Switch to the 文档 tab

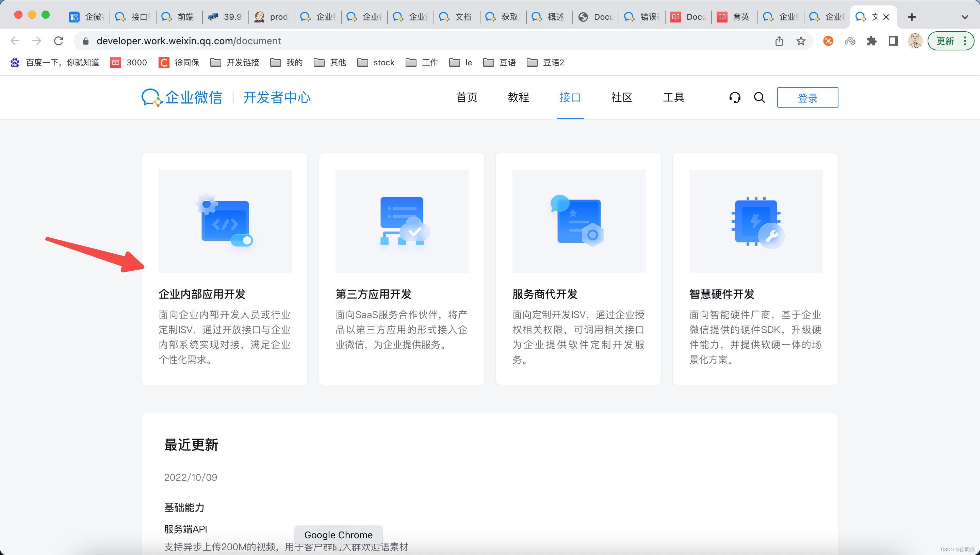pyautogui.click(x=457, y=17)
